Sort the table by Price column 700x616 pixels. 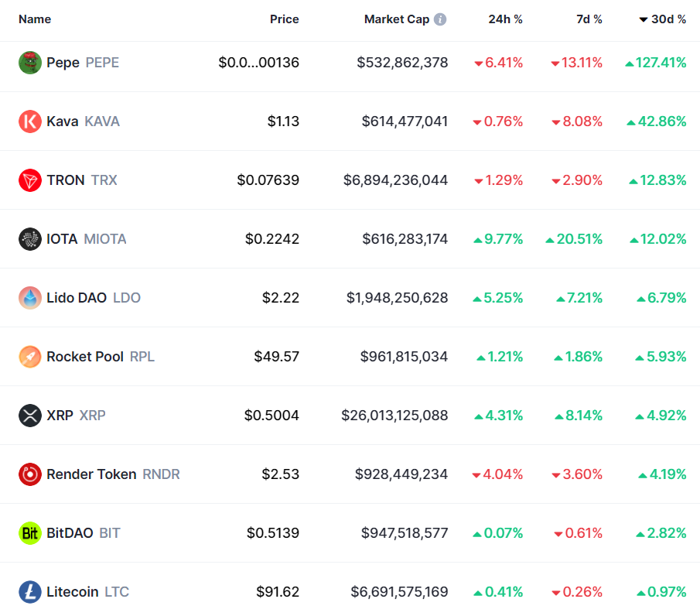point(284,19)
